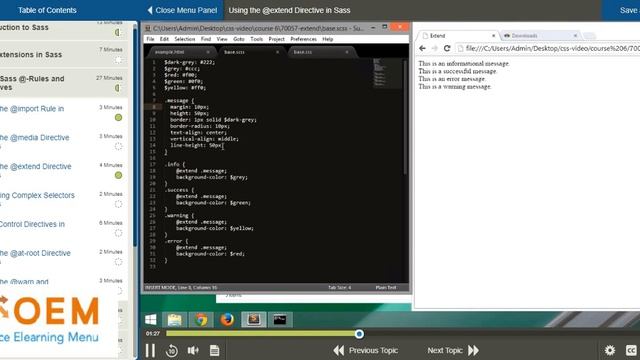Open the 'Tab Size: 4' status selector
Viewport: 640px width, 360px height.
pyautogui.click(x=340, y=288)
